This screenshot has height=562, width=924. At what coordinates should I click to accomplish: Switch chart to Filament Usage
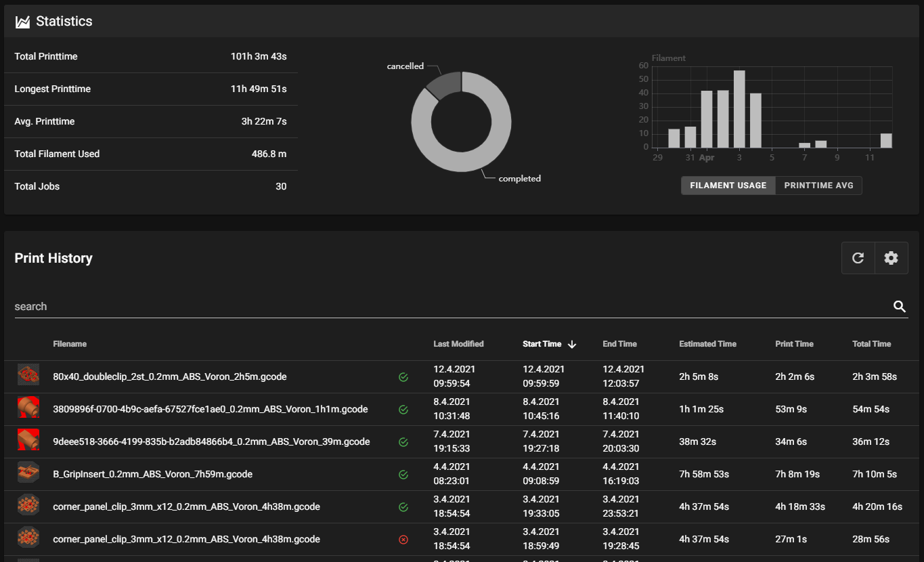coord(728,186)
